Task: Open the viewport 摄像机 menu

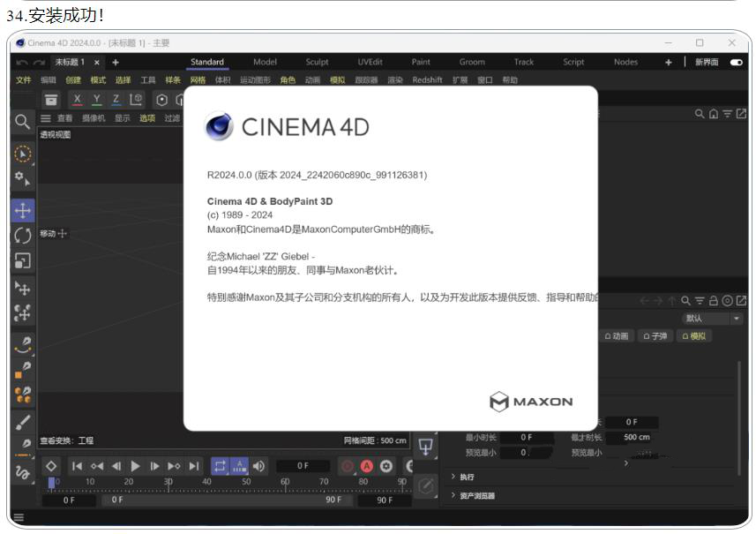Action: tap(94, 118)
